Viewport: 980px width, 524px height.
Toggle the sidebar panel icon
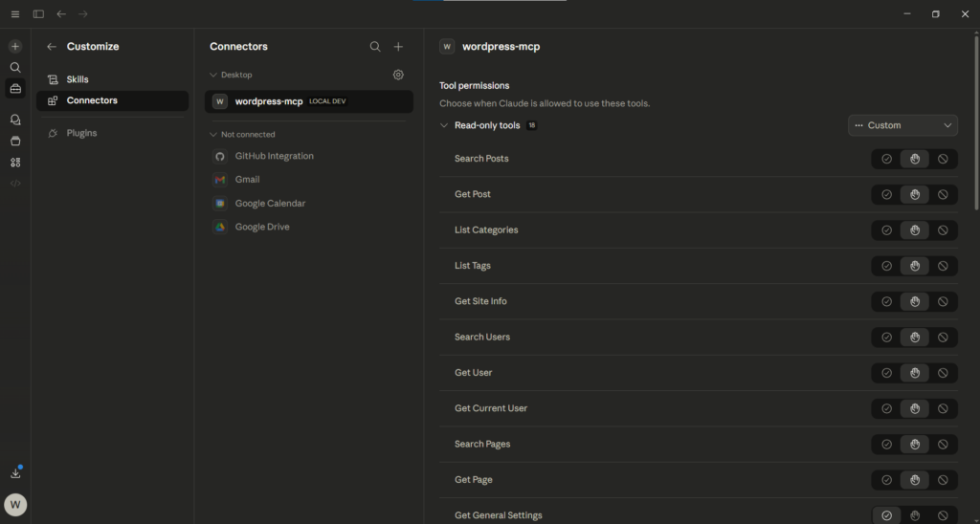[38, 14]
